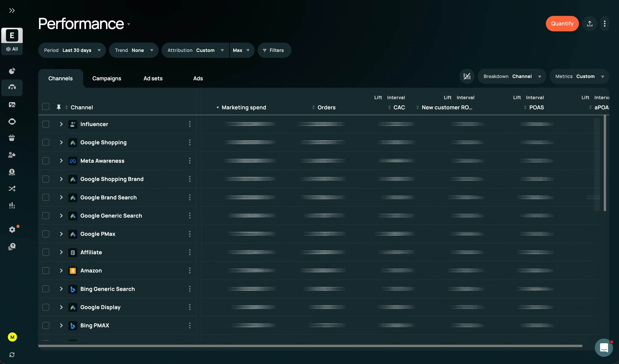Click the refresh icon in the bottom-left corner
This screenshot has width=619, height=364.
12,355
